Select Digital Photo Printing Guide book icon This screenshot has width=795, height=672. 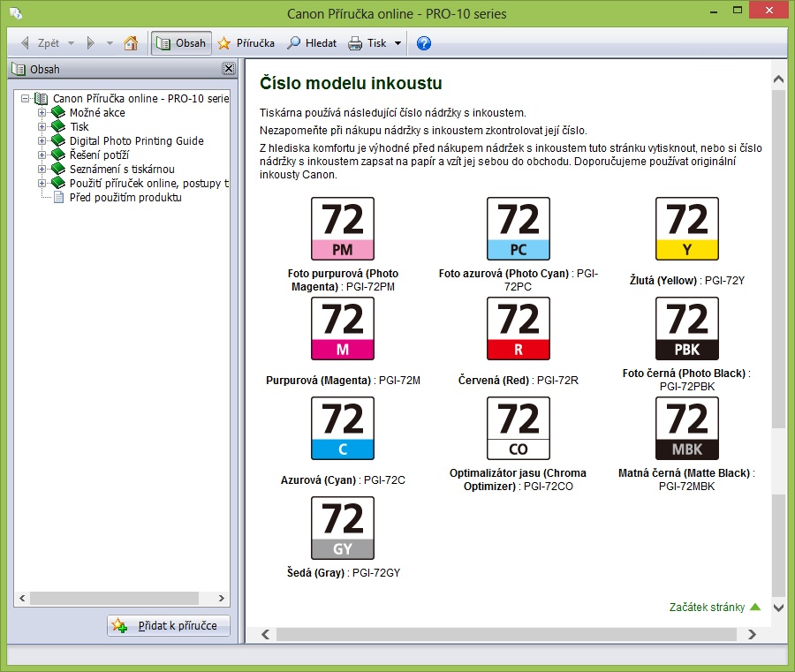(58, 140)
